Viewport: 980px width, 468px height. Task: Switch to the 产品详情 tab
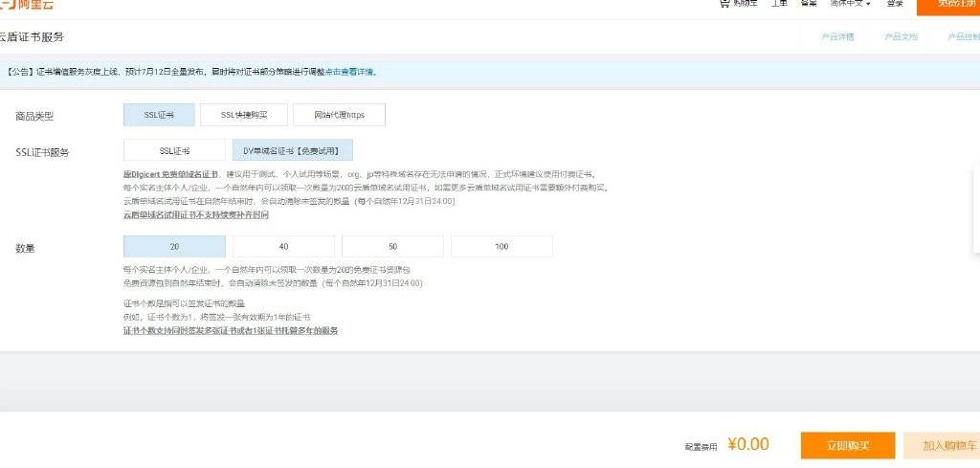837,37
